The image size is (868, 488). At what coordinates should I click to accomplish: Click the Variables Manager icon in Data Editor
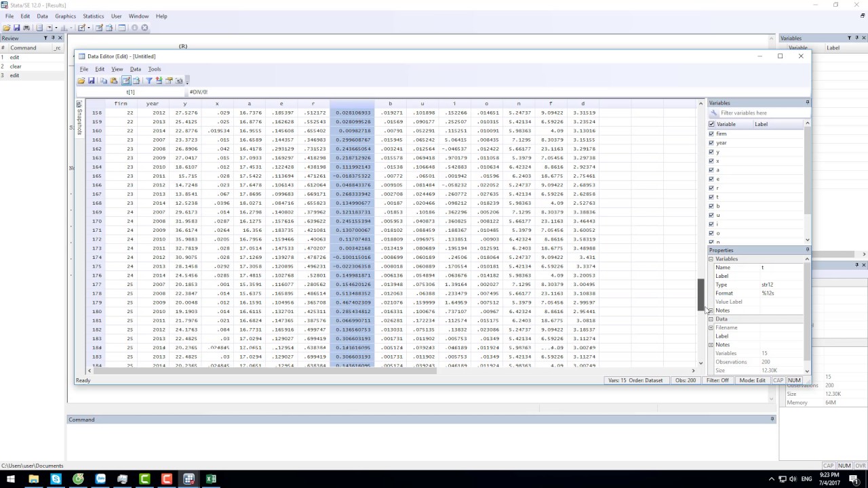point(159,81)
